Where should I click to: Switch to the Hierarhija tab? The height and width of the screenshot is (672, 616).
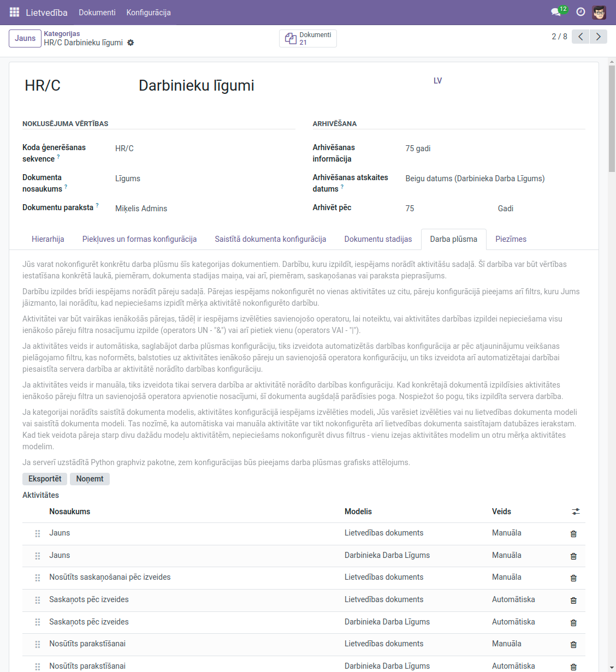click(x=48, y=239)
